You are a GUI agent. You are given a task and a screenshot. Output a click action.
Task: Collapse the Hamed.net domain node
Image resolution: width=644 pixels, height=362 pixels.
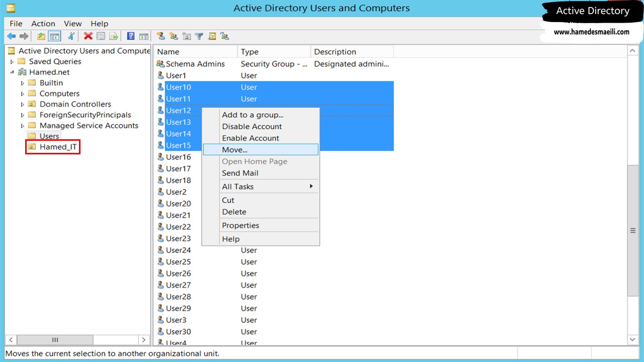12,72
